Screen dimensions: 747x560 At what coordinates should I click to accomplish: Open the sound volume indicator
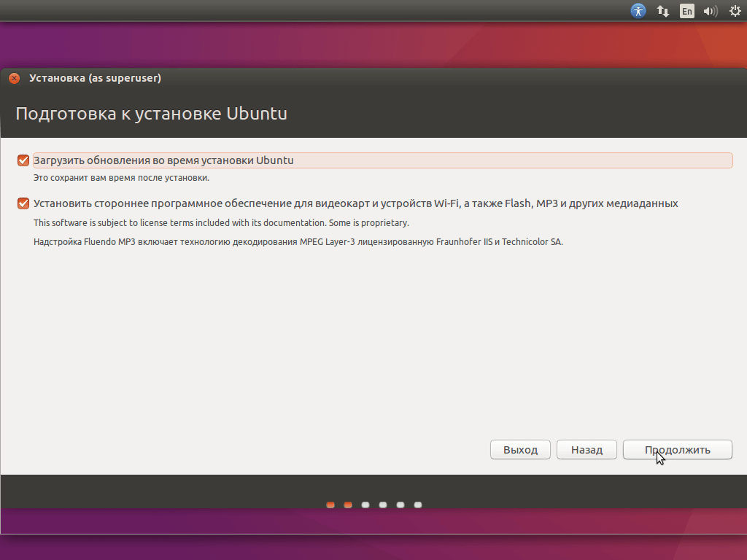711,11
